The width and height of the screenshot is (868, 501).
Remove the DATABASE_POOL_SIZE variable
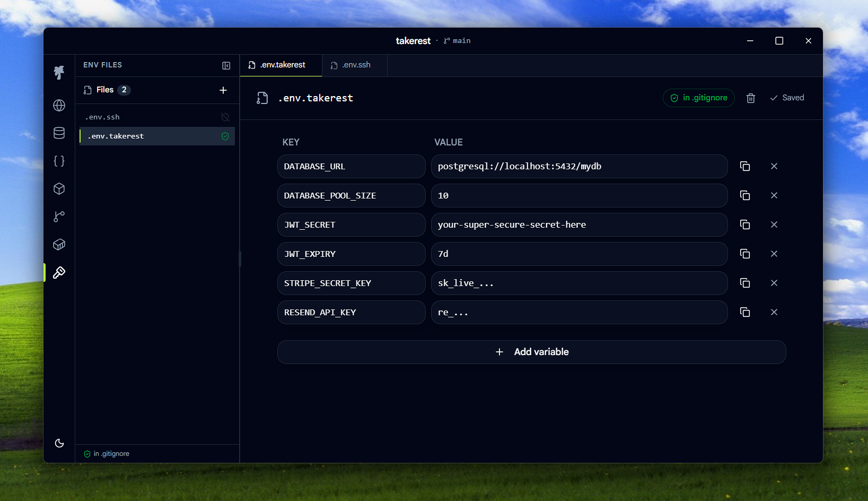[x=774, y=196]
